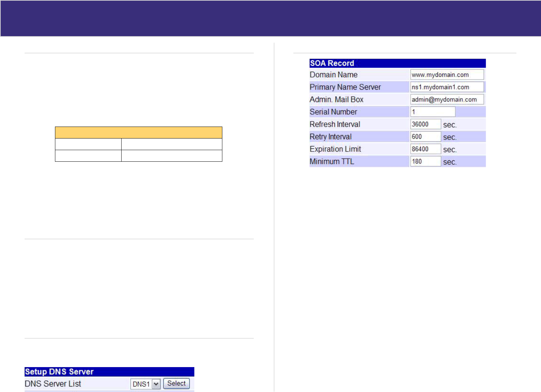The height and width of the screenshot is (392, 541).
Task: Click the Expiration Limit text field
Action: pos(425,149)
